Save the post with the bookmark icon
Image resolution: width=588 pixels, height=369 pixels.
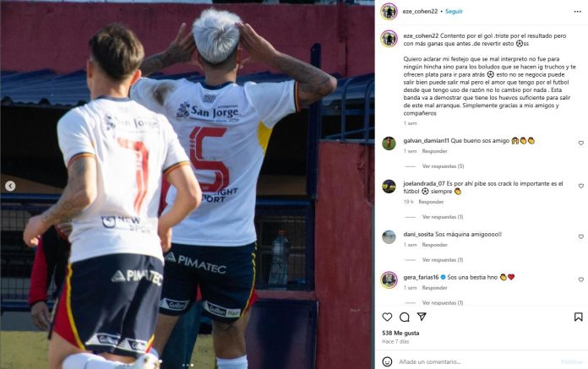[578, 317]
